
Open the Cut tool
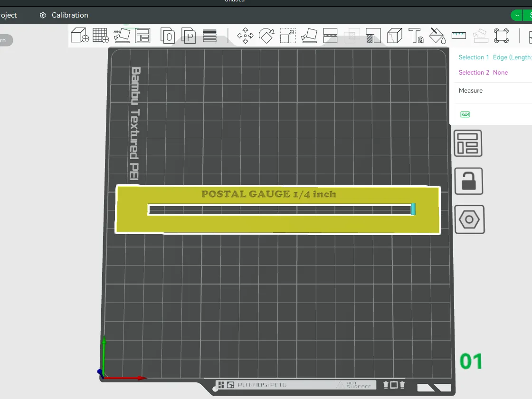330,36
